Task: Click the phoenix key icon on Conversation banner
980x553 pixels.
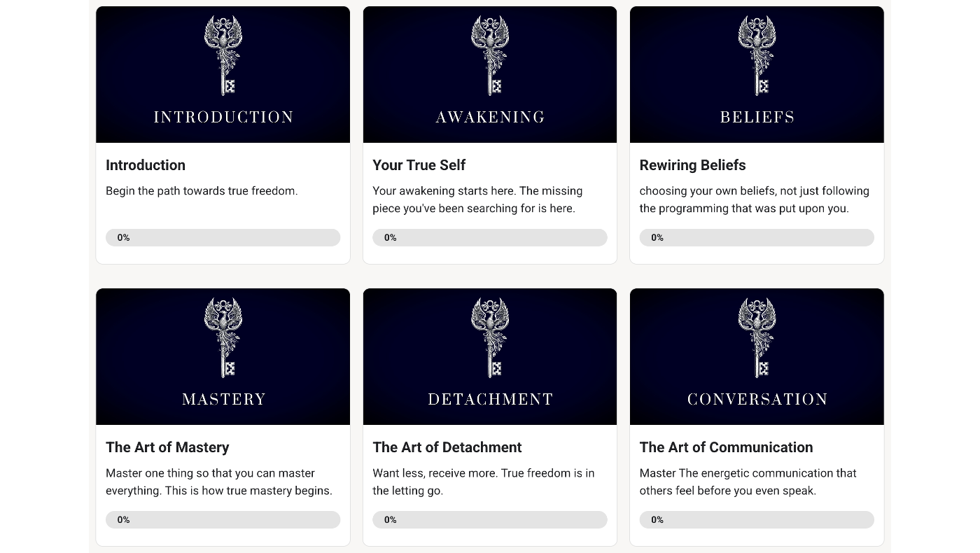Action: tap(757, 338)
